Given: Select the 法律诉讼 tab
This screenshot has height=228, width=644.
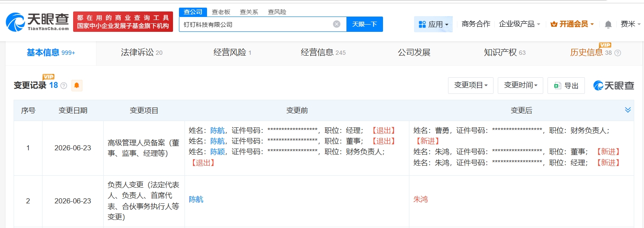Looking at the screenshot, I should (x=142, y=53).
